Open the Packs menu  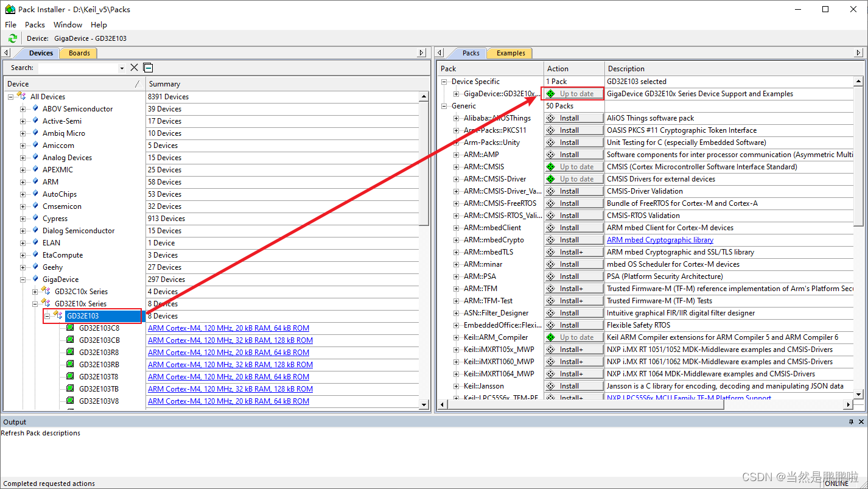click(x=34, y=24)
